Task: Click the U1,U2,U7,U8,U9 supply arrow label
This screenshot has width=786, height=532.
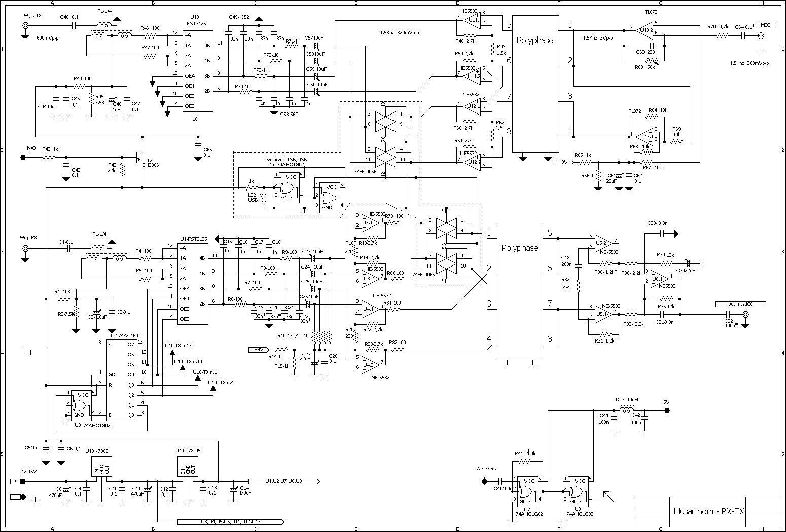Action: [x=283, y=481]
